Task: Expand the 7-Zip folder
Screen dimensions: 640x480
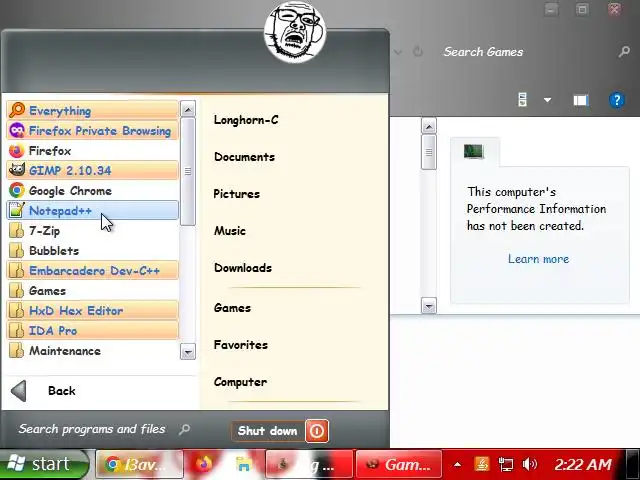Action: (93, 231)
